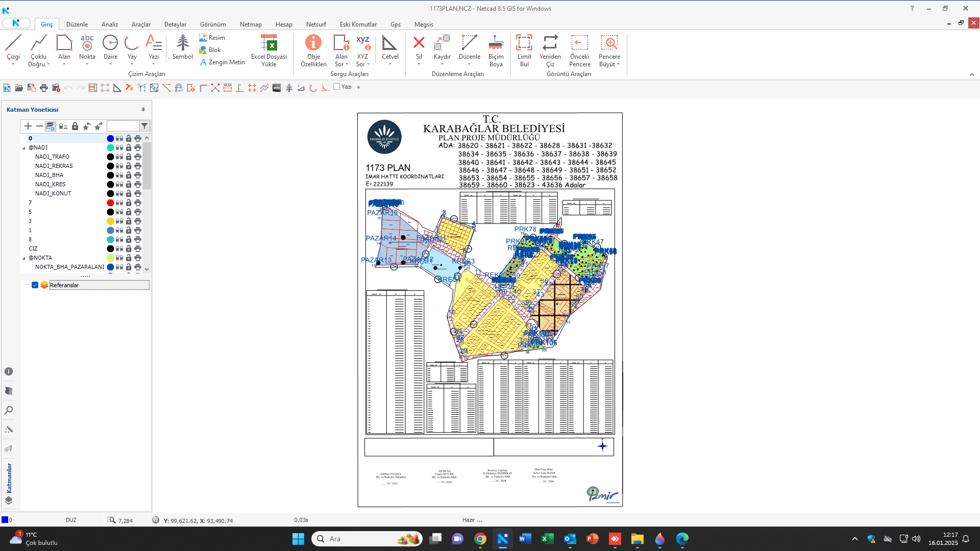Toggle the Yazı checkbox in toolbar
980x551 pixels.
click(337, 87)
